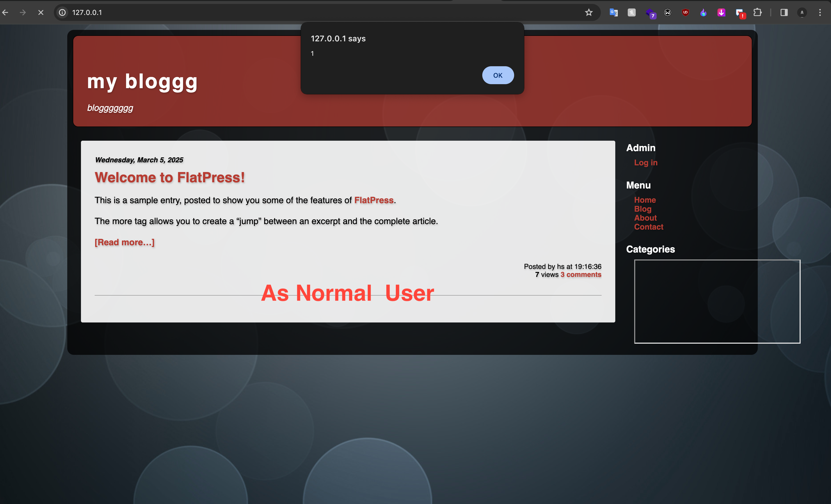Open the 3 comments link

[x=581, y=274]
